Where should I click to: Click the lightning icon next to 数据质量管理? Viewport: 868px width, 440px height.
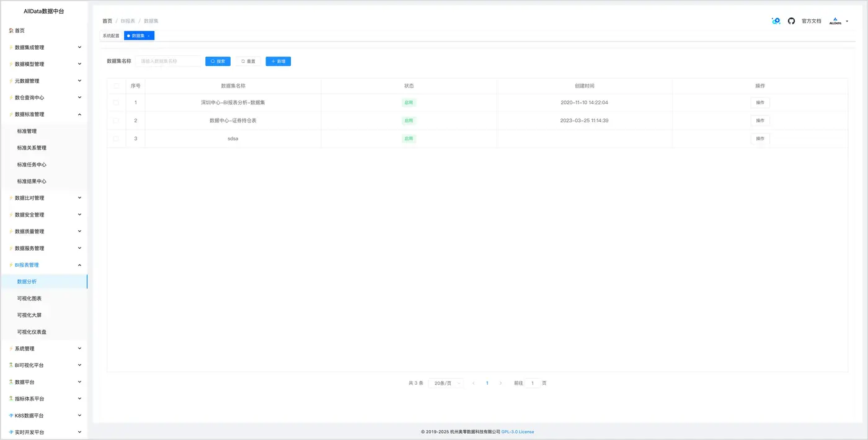[x=11, y=231]
